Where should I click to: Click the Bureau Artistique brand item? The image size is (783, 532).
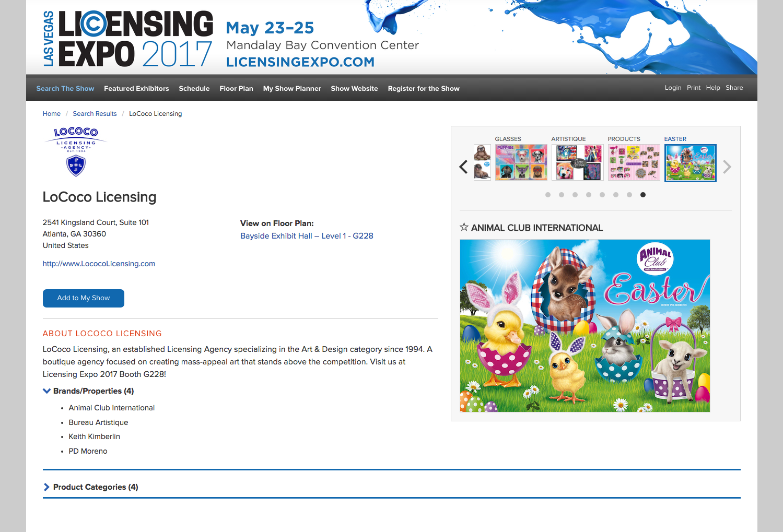pos(98,422)
